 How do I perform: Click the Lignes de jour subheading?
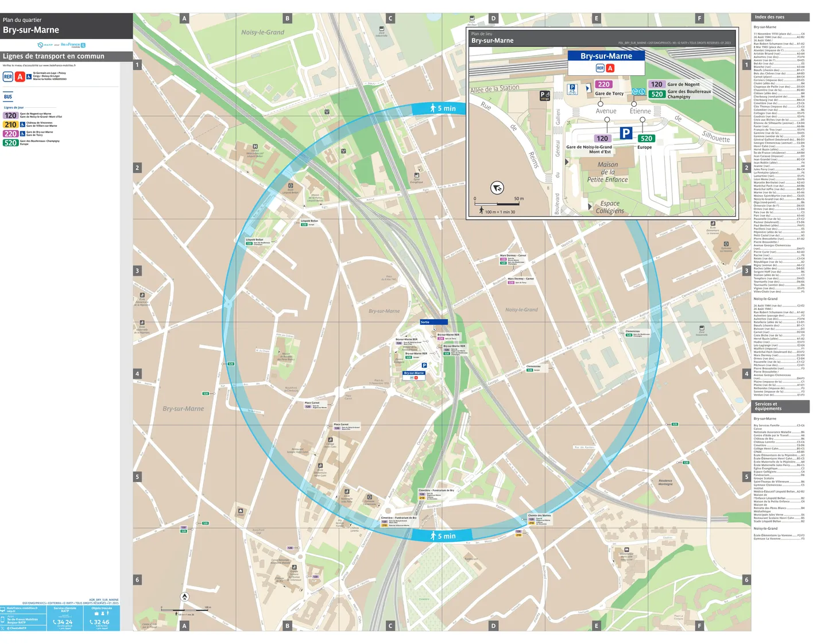click(x=14, y=107)
